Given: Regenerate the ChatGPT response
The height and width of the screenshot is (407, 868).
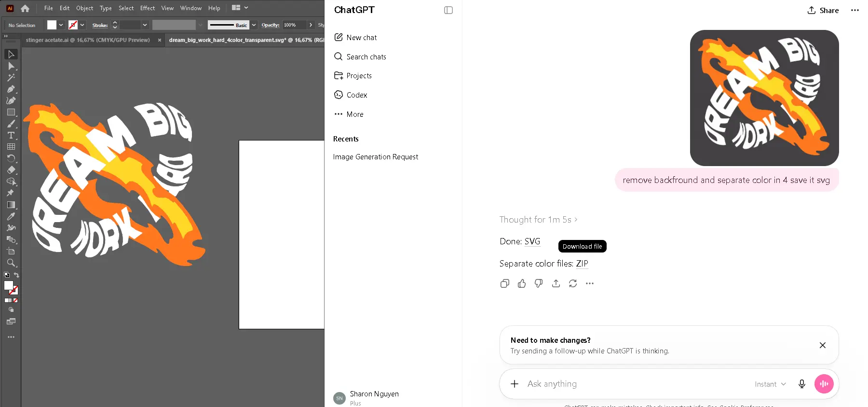Looking at the screenshot, I should point(573,283).
